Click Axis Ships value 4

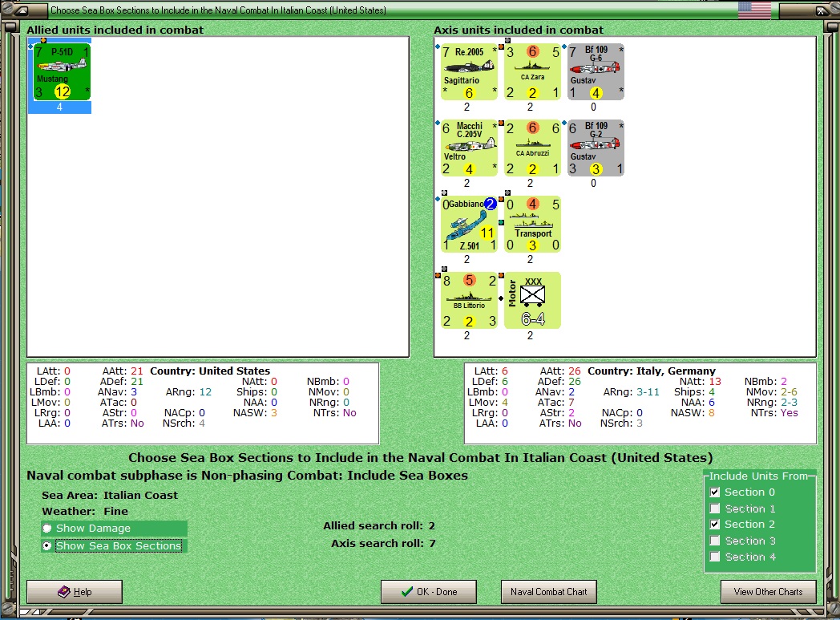(x=712, y=391)
